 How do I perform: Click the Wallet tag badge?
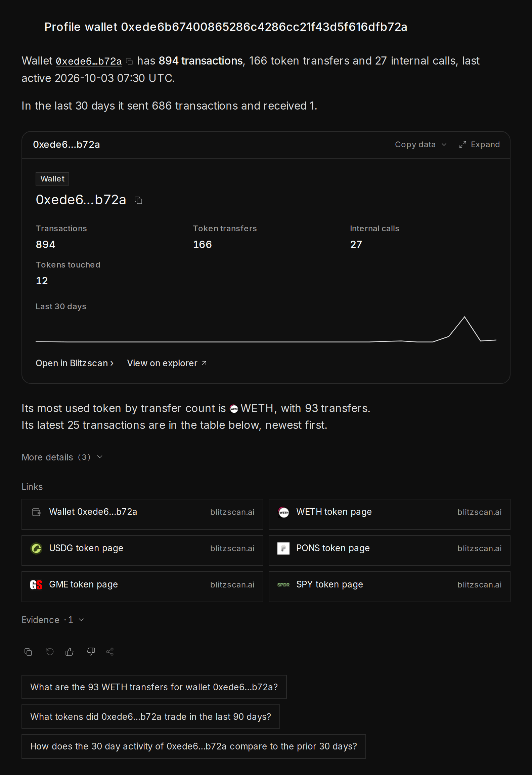click(52, 179)
